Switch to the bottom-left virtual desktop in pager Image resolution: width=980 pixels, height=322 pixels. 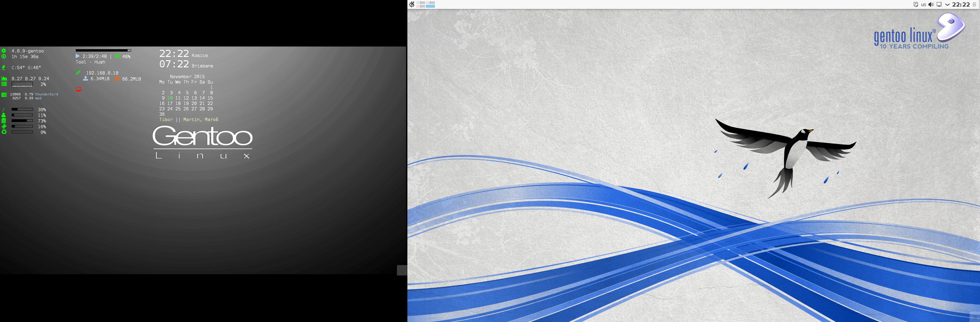421,6
